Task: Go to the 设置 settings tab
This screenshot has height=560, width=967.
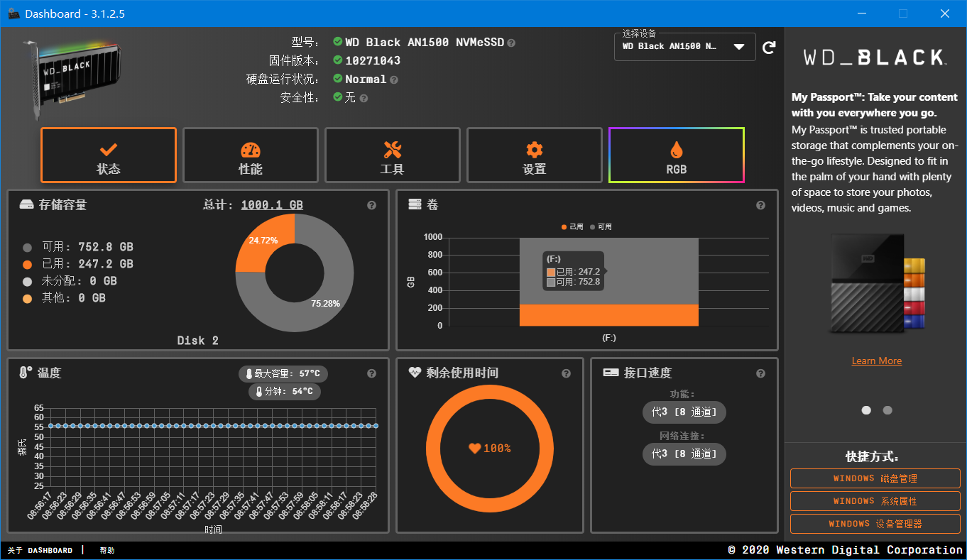Action: tap(535, 155)
